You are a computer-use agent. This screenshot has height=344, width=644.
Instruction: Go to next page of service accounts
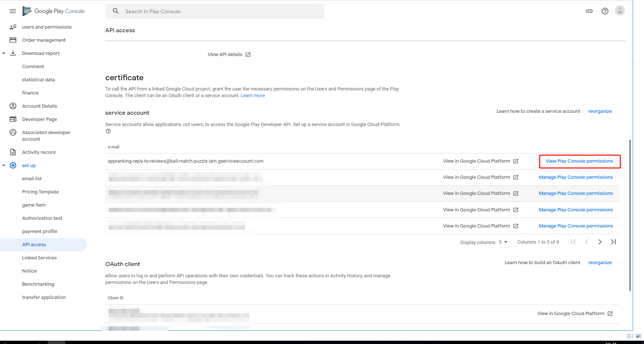coord(600,242)
